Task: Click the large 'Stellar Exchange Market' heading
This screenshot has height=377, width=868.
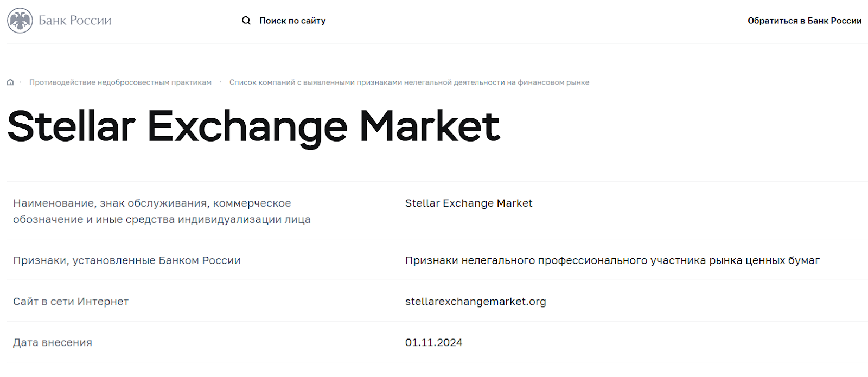Action: coord(253,126)
